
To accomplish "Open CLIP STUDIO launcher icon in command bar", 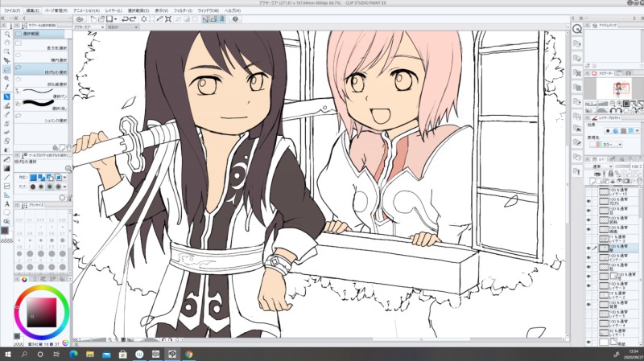I will [x=80, y=19].
